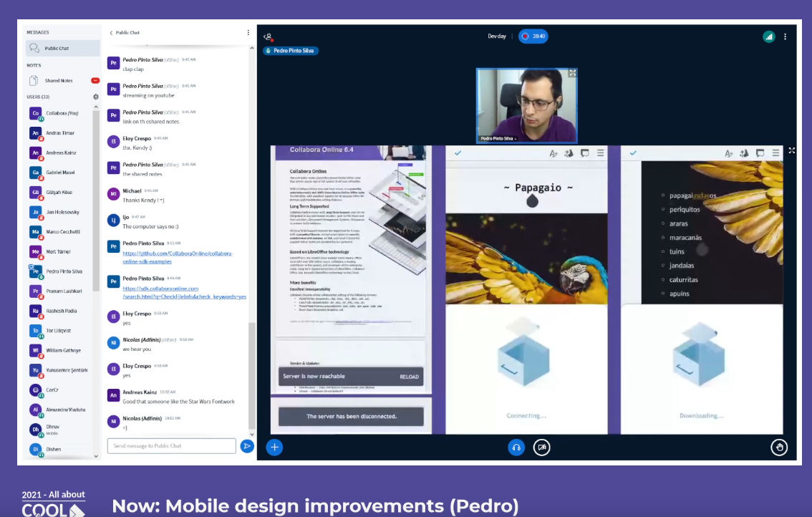Toggle the headphones audio button
Screen dimensions: 812x517
pyautogui.click(x=516, y=447)
